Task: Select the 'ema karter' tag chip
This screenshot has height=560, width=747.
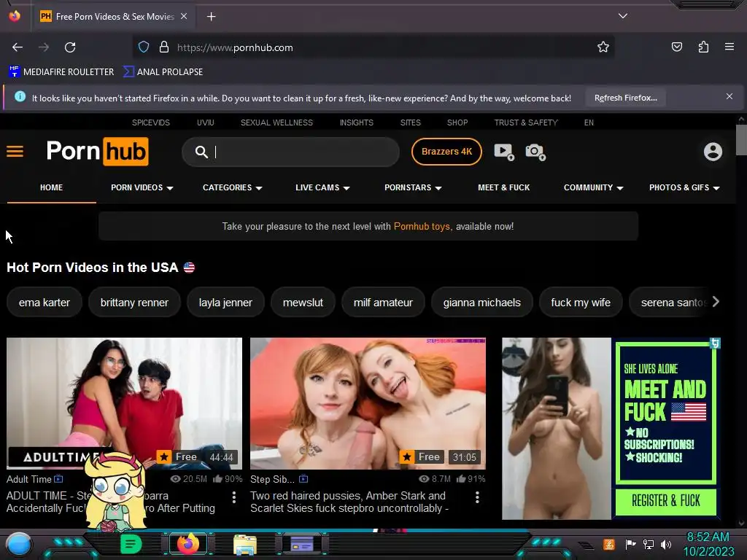Action: [44, 303]
